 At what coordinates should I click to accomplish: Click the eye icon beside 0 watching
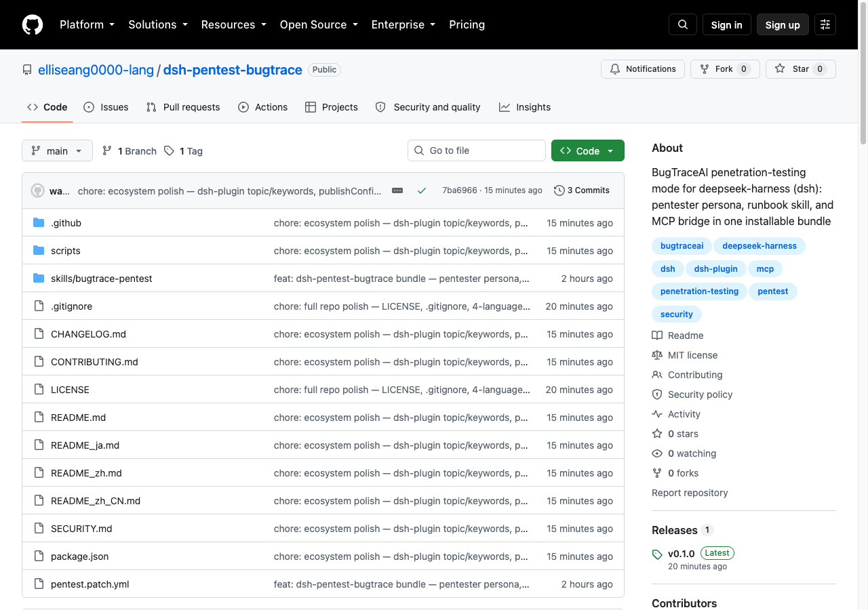[x=657, y=453]
